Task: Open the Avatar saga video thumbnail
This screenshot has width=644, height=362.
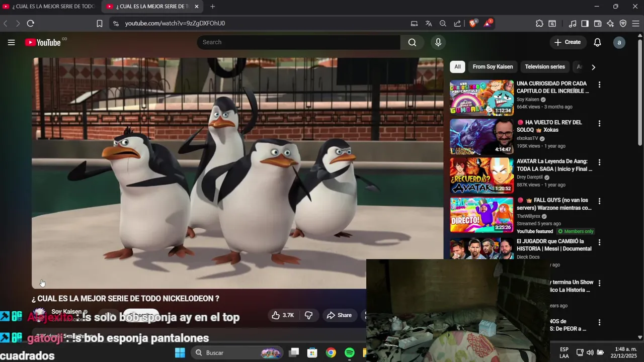Action: click(x=481, y=175)
